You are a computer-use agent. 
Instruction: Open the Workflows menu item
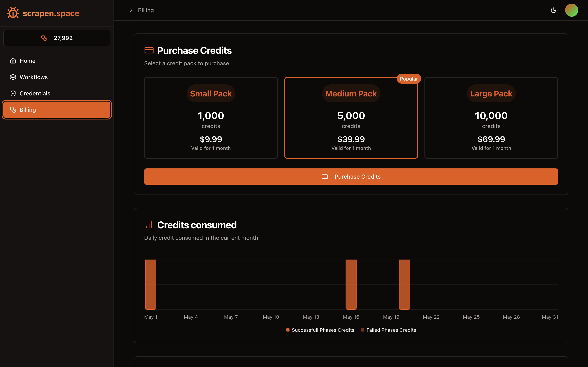tap(33, 77)
